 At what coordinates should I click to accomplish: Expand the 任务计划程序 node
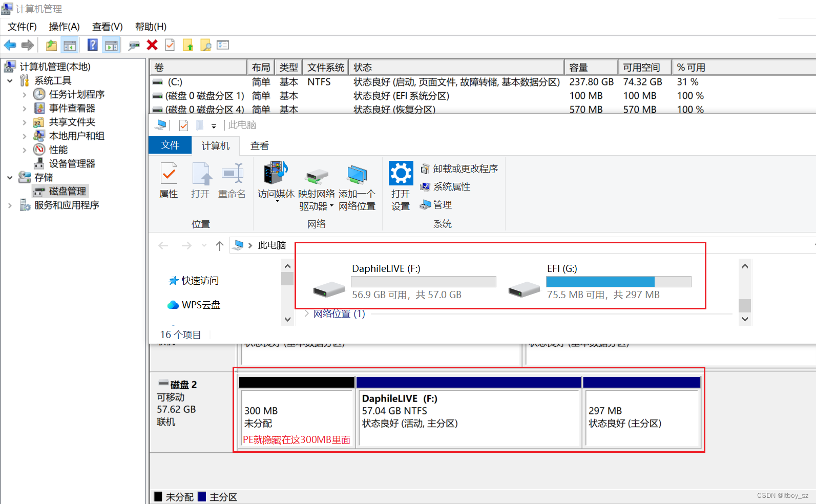click(x=24, y=95)
